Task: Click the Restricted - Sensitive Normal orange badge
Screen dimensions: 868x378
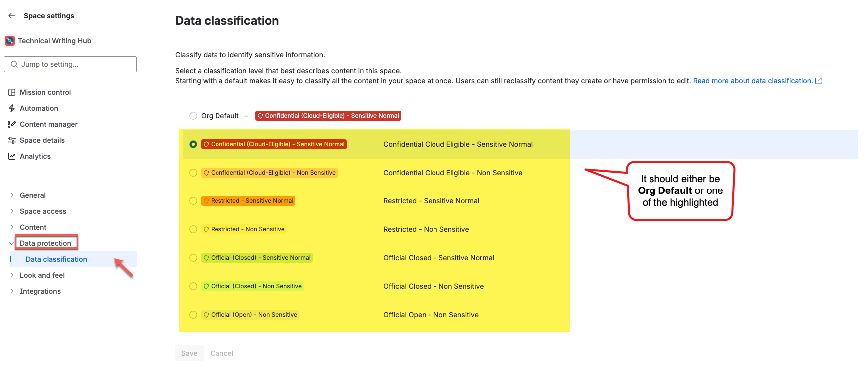Action: coord(248,201)
